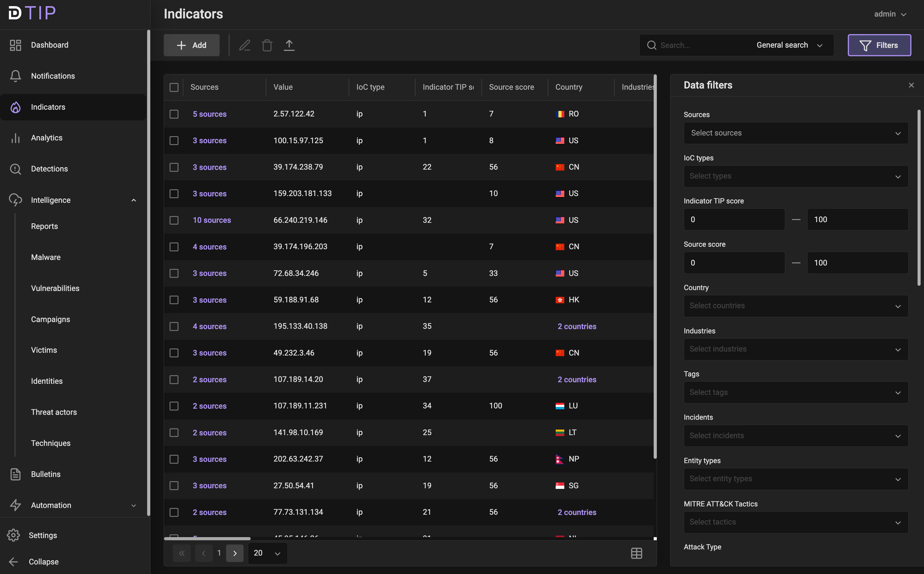Viewport: 924px width, 574px height.
Task: Go to next page arrow
Action: pyautogui.click(x=235, y=553)
